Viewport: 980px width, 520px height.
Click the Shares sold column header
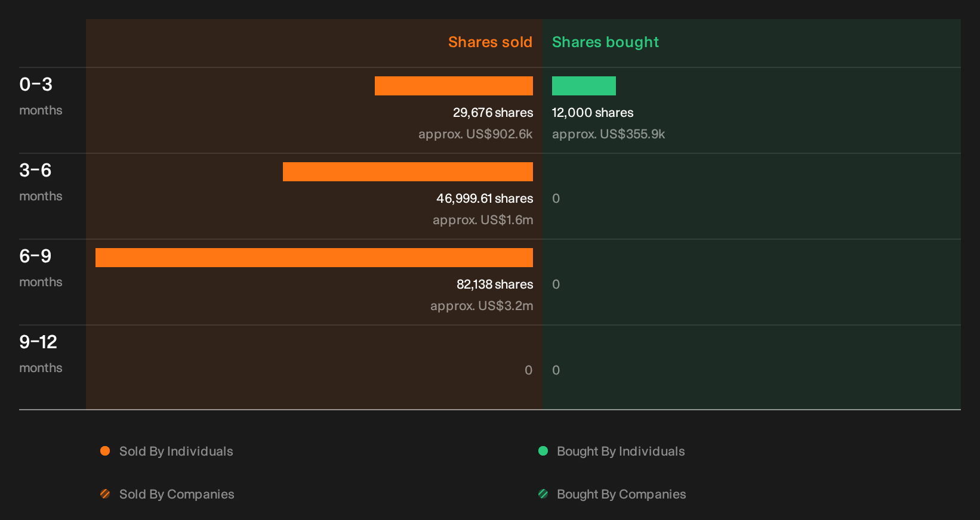[490, 42]
